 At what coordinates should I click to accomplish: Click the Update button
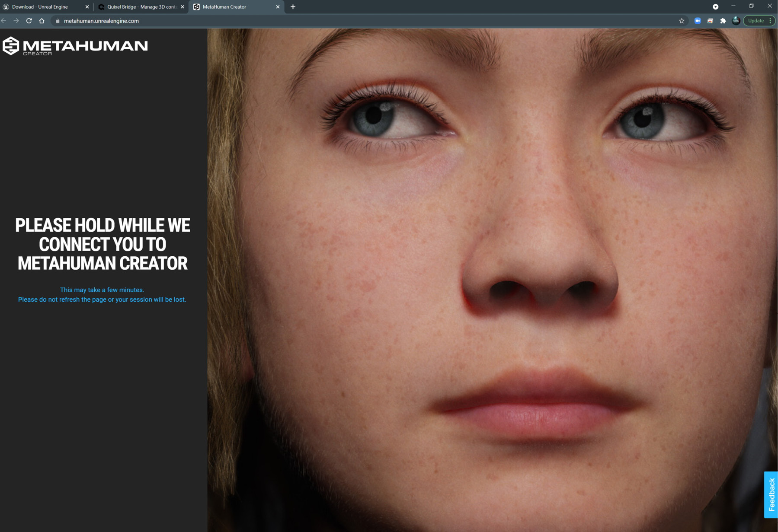(756, 21)
